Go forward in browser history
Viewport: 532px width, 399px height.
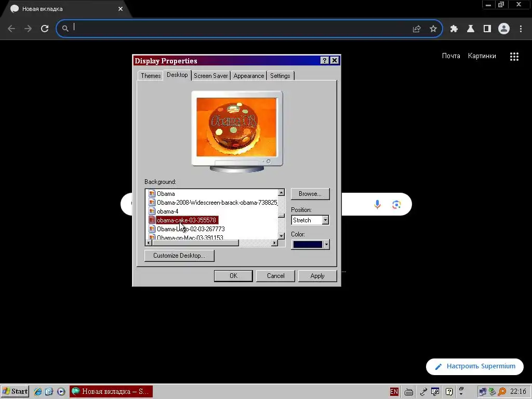point(28,29)
